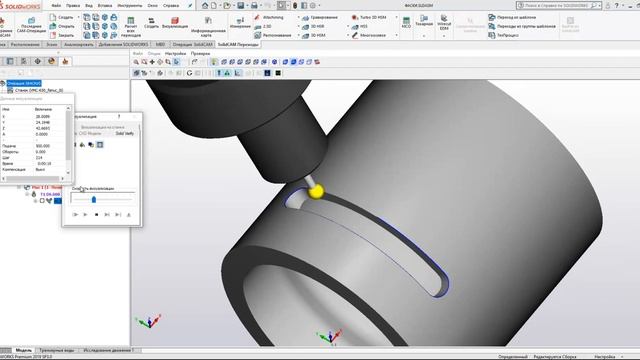Click the refresh circular arrow icon
Screen dimensions: 640x360
coord(189,73)
